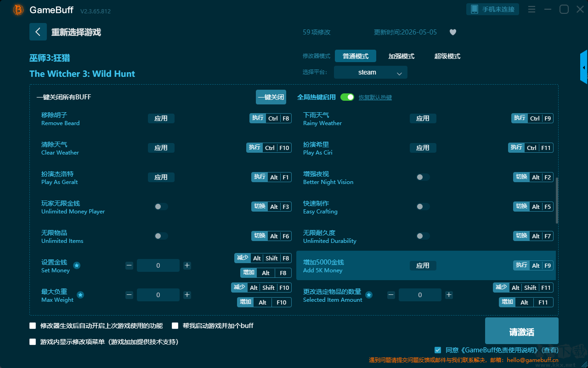Turn on Unlimited Items toggle
The height and width of the screenshot is (368, 588).
[x=161, y=236]
